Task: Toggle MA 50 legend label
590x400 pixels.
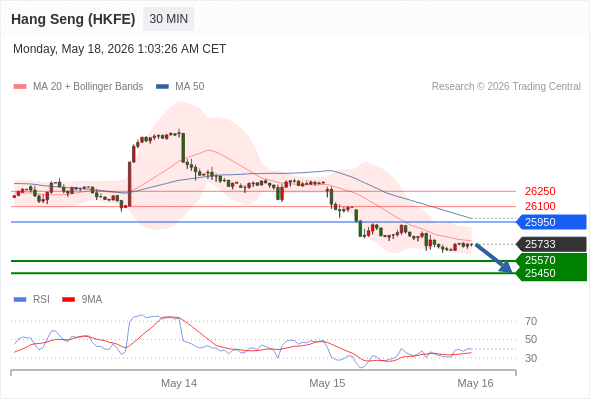Action: pos(190,87)
